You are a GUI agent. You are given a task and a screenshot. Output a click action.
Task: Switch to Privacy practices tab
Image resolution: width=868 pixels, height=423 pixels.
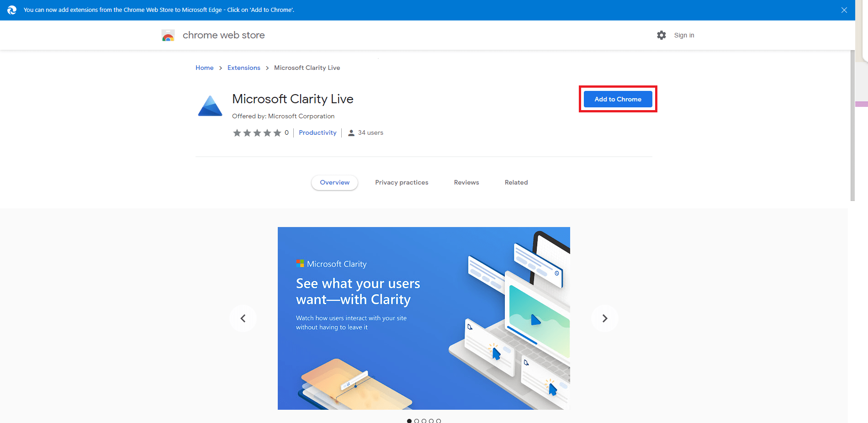tap(402, 182)
